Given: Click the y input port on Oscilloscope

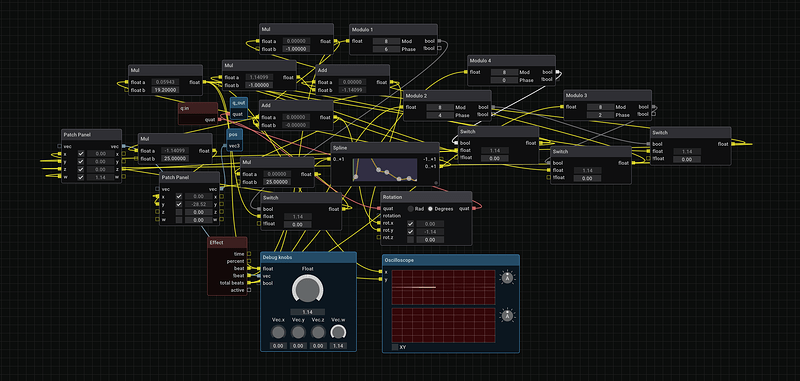Looking at the screenshot, I should pyautogui.click(x=380, y=279).
